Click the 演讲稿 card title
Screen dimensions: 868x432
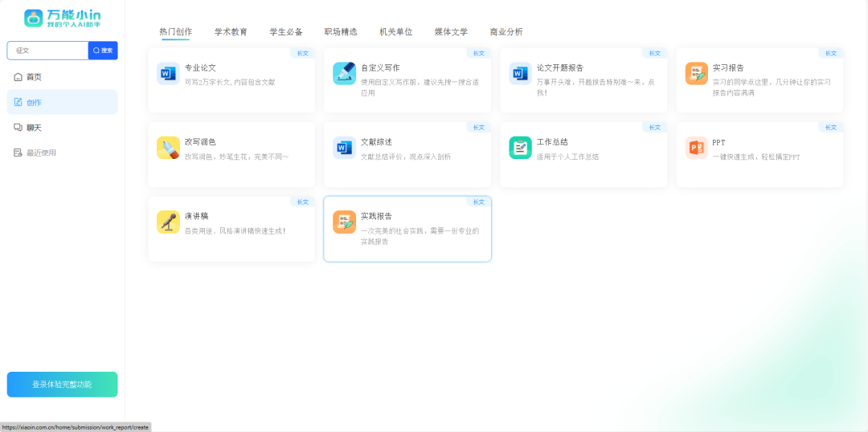pyautogui.click(x=197, y=216)
